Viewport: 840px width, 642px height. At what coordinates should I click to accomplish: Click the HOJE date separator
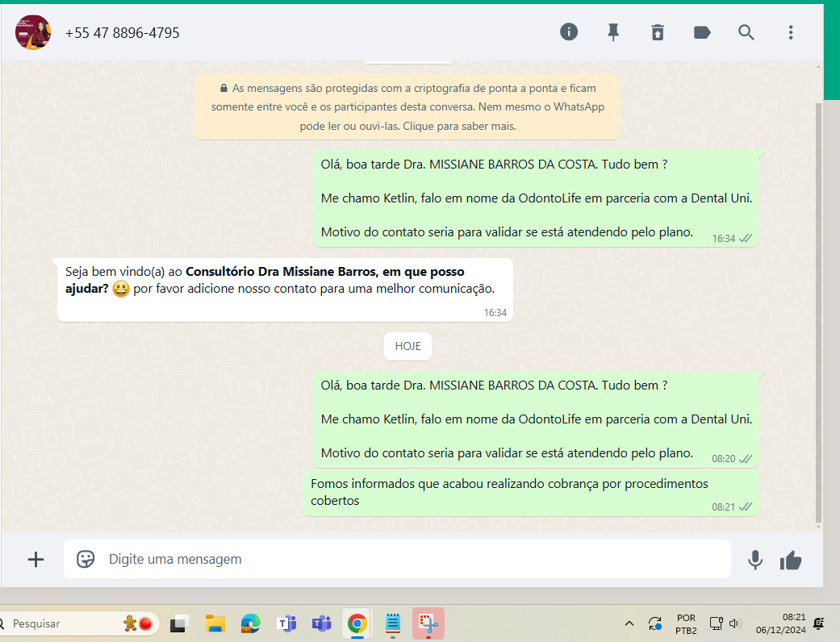tap(407, 347)
